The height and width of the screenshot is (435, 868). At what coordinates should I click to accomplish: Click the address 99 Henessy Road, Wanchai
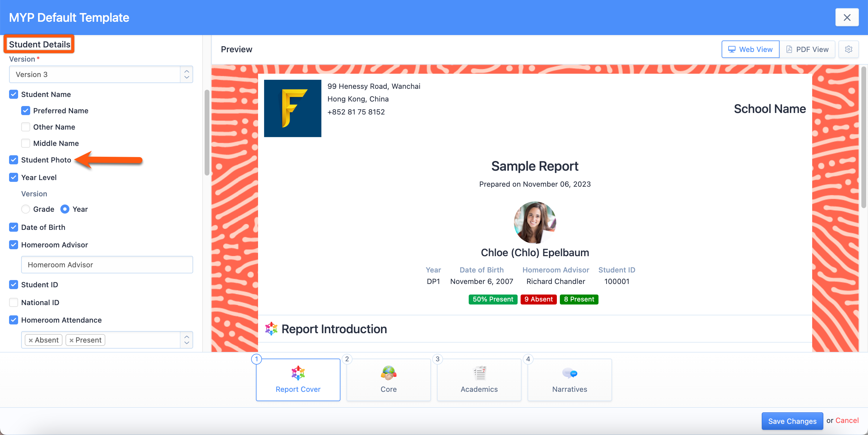point(374,86)
